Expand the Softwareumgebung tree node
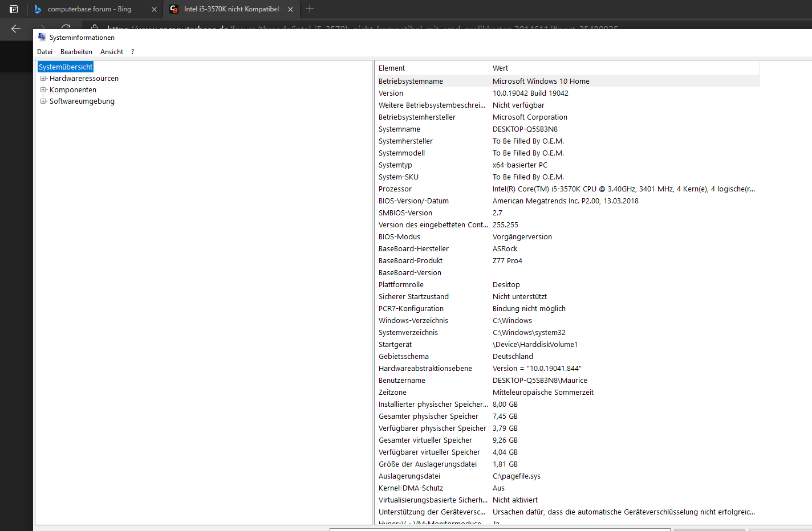This screenshot has width=812, height=531. point(43,101)
